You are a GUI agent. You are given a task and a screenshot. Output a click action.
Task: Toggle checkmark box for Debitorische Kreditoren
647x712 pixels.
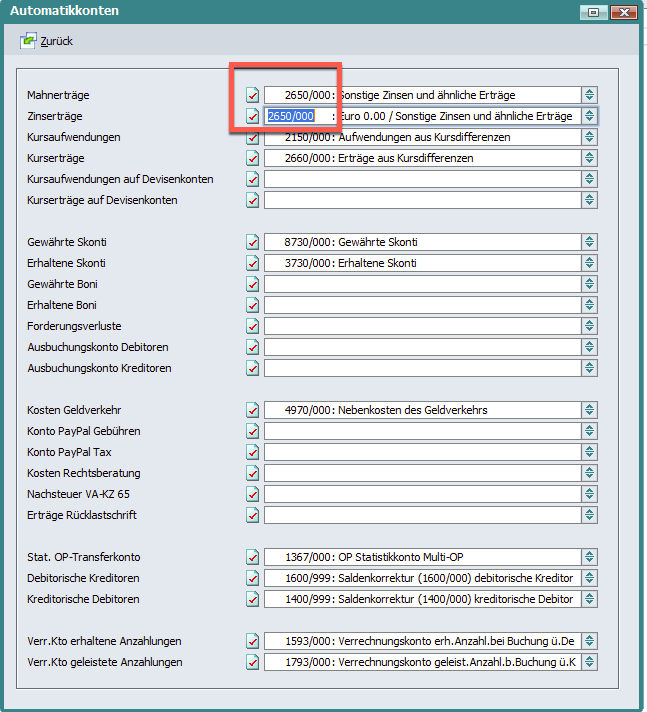(253, 578)
